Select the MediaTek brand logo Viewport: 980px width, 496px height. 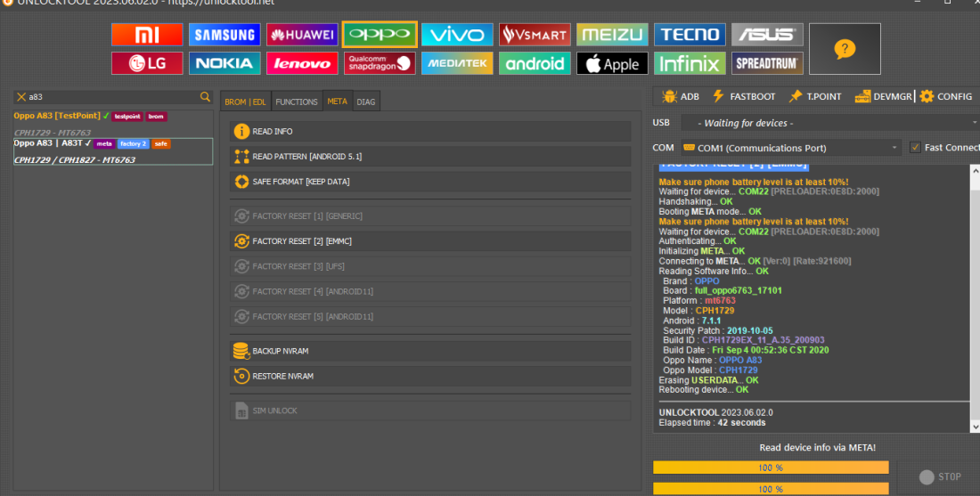[x=457, y=63]
